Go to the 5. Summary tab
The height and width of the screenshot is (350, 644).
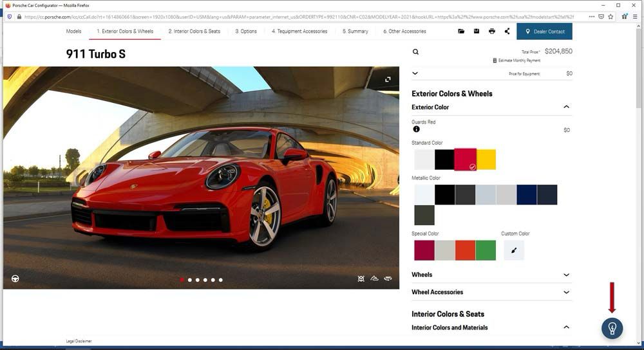coord(355,31)
